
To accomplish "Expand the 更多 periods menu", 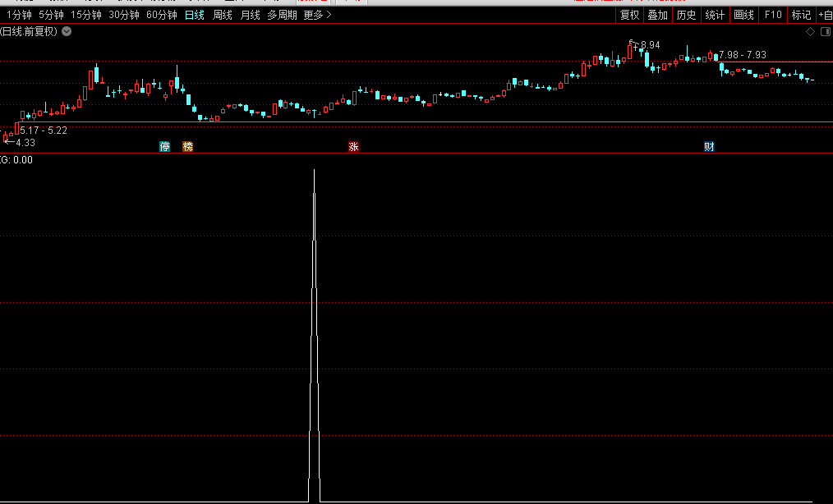I will 317,15.
